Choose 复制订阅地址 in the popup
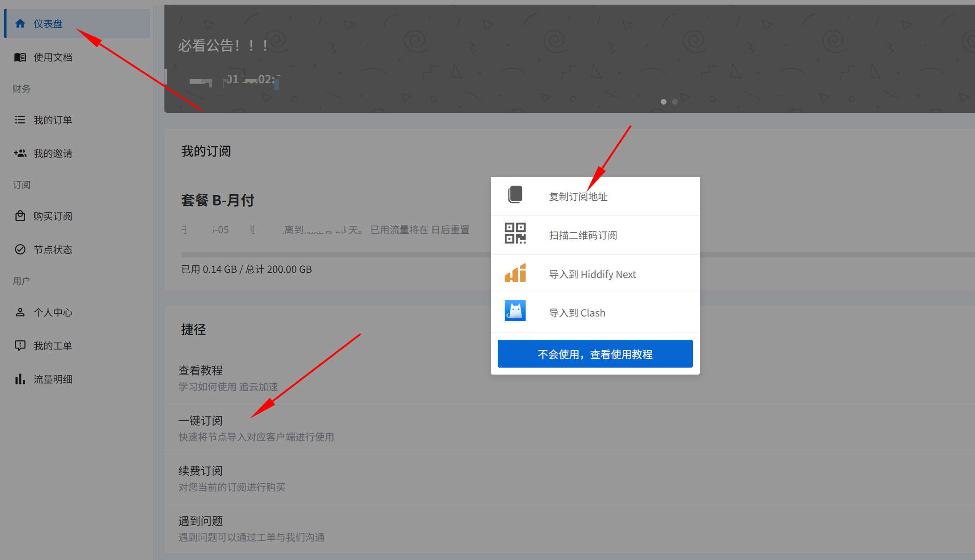975x560 pixels. click(578, 197)
